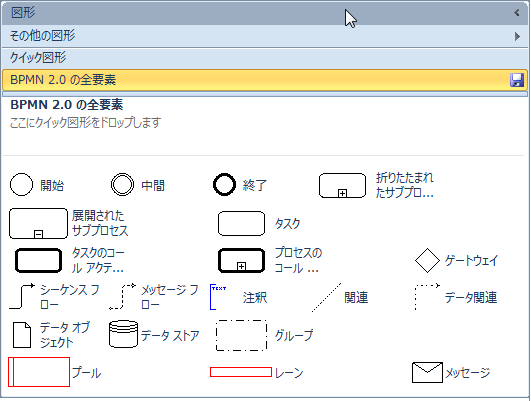Expand the その他の図形 arrow menu
This screenshot has width=531, height=401.
point(517,36)
